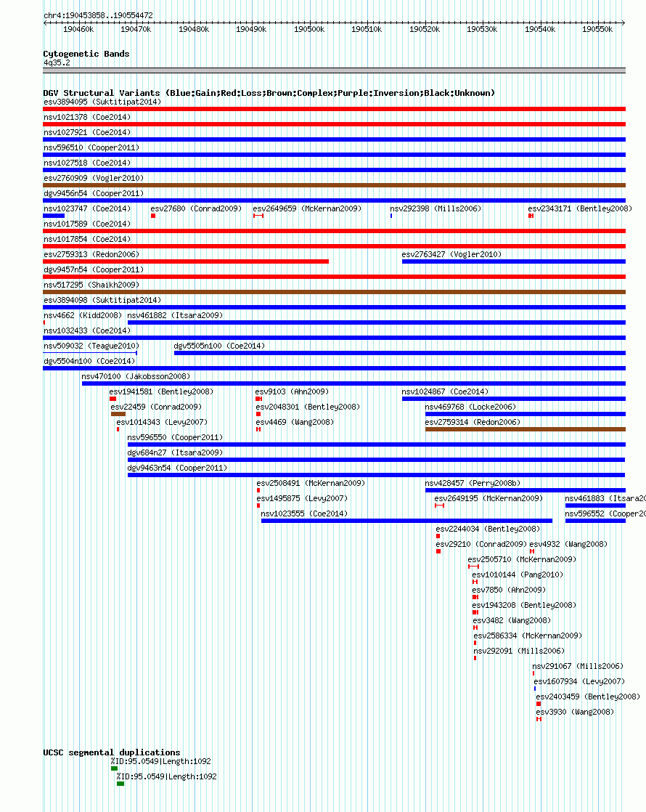Image resolution: width=646 pixels, height=812 pixels.
Task: Click the nsv596510 (Cooper2011) label
Action: point(91,147)
